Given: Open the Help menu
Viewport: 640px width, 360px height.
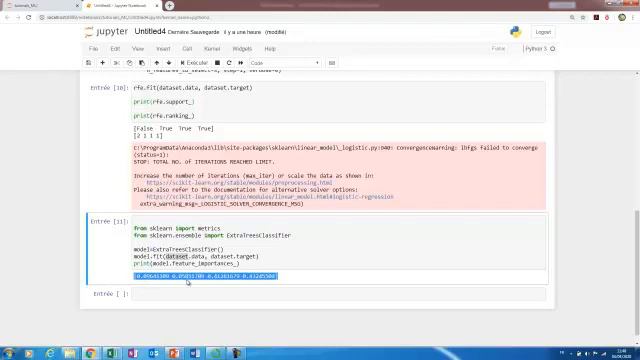Looking at the screenshot, I should pos(270,49).
